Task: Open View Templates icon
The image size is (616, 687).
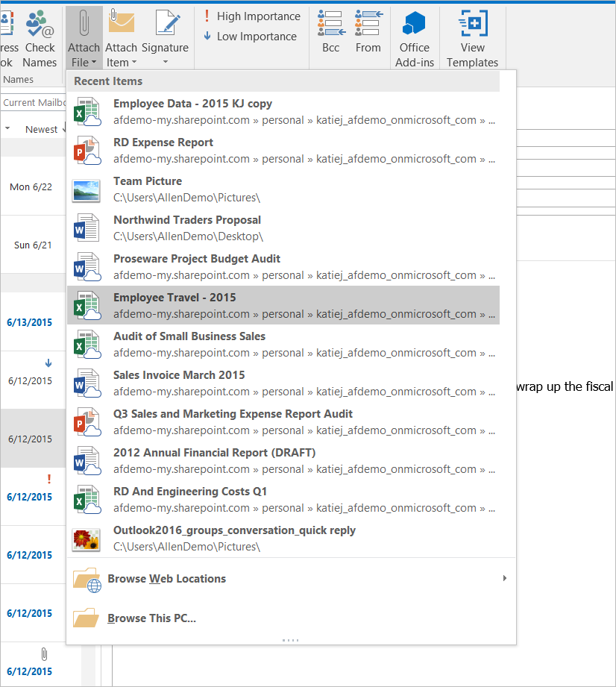Action: point(472,24)
